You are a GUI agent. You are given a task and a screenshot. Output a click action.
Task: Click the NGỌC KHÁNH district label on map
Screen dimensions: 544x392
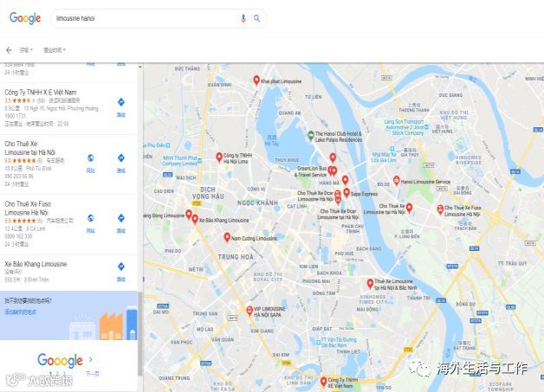[257, 202]
